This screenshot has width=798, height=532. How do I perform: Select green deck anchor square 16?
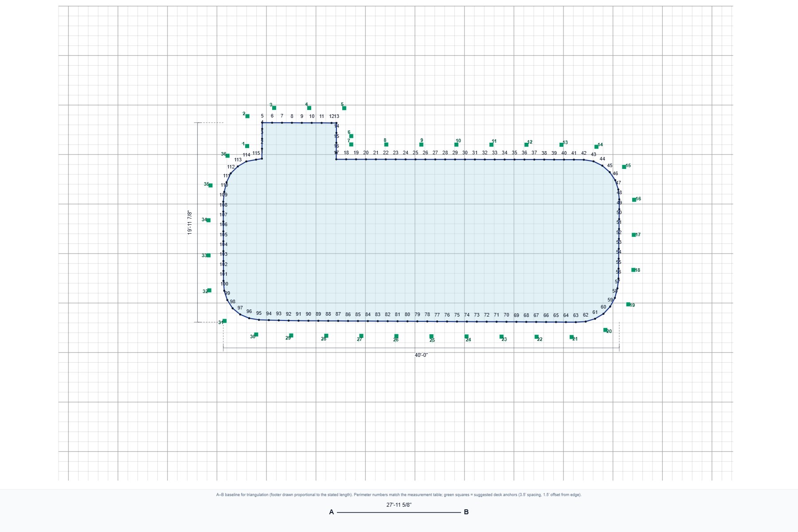pos(634,199)
